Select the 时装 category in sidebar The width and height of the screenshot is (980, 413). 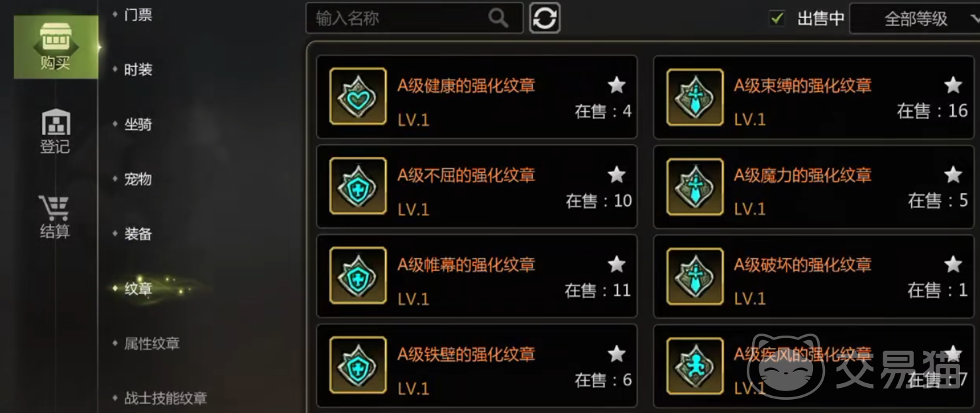click(138, 69)
